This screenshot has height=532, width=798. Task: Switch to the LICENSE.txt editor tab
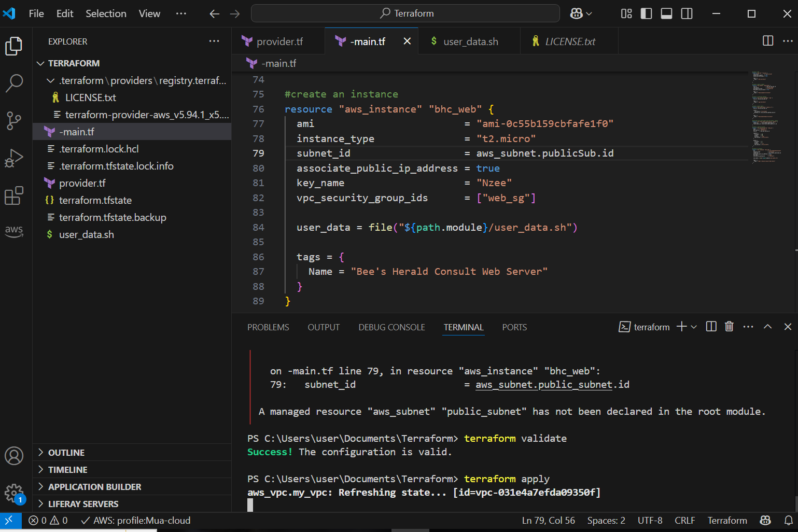click(x=569, y=41)
